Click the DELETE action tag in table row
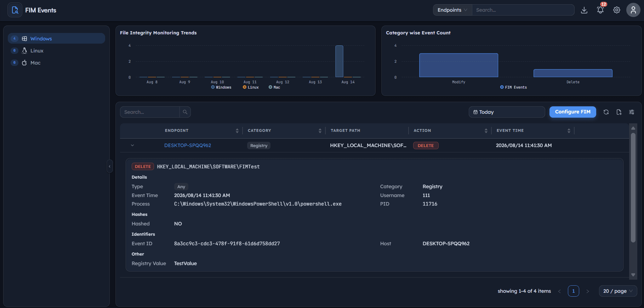644x308 pixels. pos(426,146)
